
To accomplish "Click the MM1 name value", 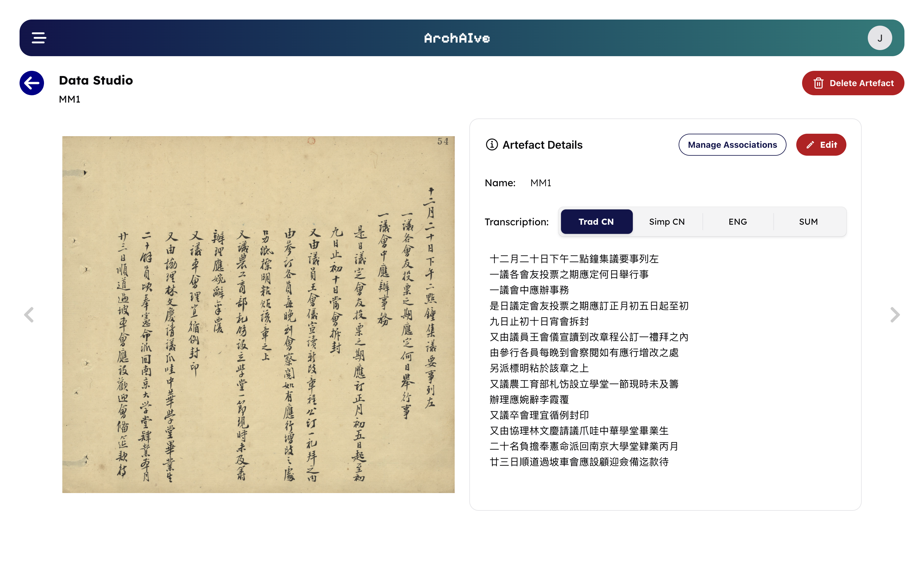I will click(x=541, y=183).
